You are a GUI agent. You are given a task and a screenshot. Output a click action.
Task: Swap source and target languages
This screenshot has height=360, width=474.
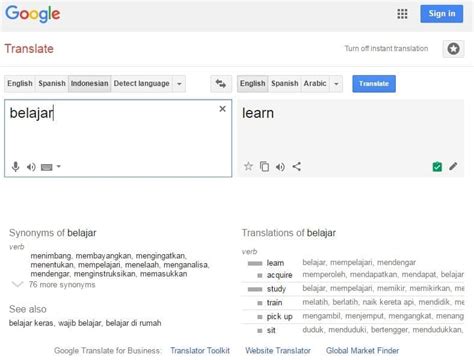(221, 83)
